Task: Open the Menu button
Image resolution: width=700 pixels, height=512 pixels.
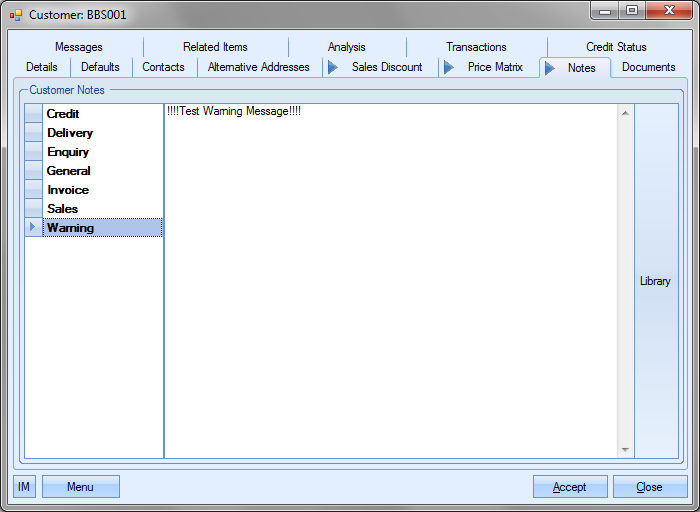Action: tap(80, 487)
